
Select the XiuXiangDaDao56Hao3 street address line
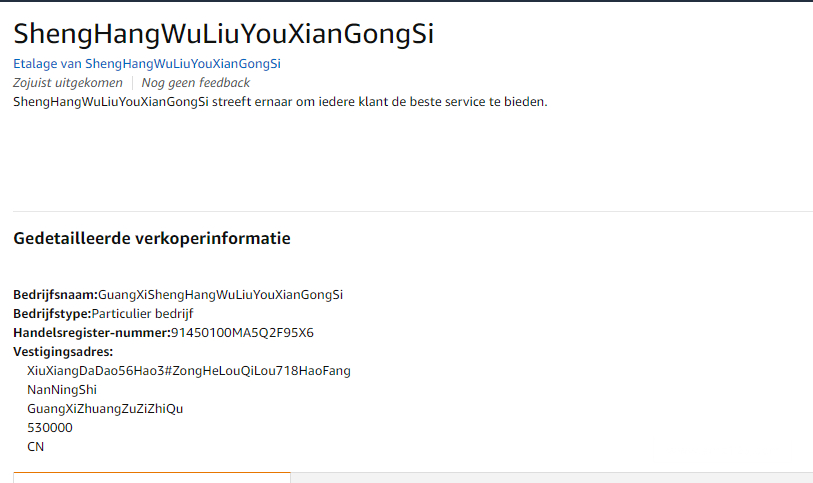point(189,371)
